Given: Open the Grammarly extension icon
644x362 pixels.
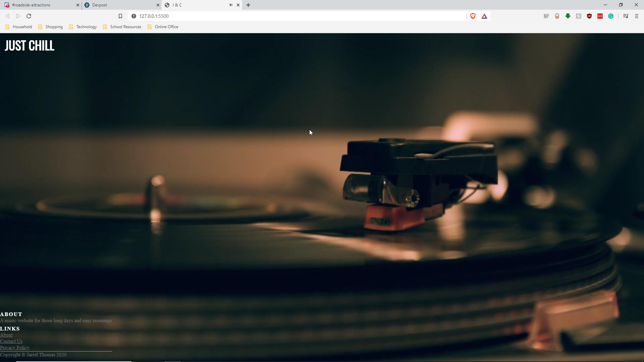Looking at the screenshot, I should 611,16.
